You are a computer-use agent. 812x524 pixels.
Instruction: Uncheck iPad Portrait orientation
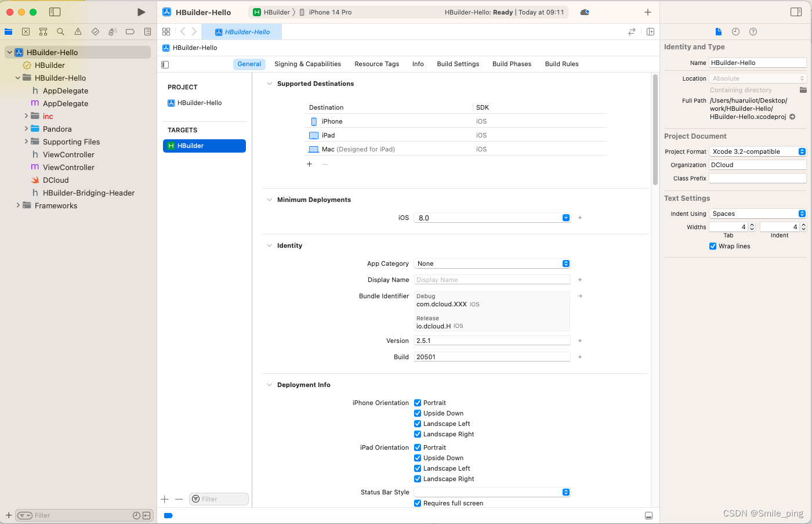418,447
